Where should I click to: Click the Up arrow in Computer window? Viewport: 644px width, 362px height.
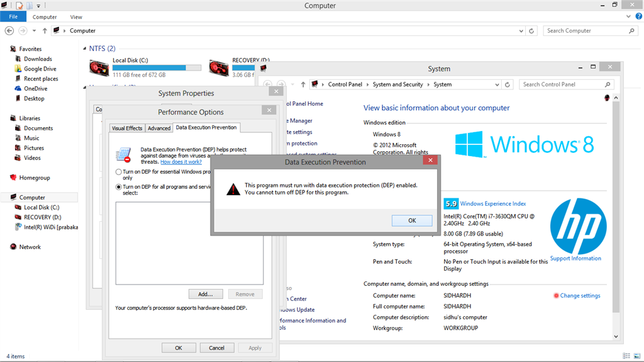pyautogui.click(x=45, y=30)
